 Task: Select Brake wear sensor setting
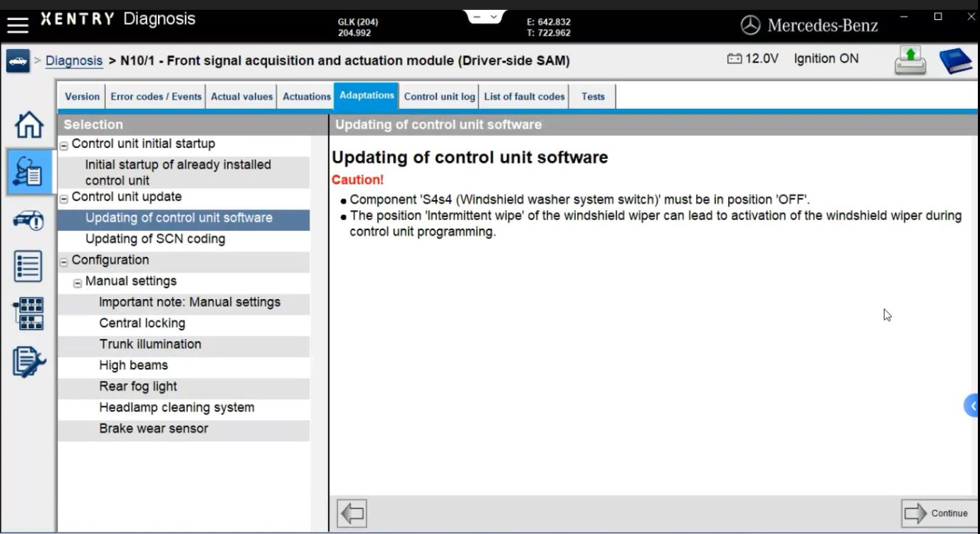[x=184, y=429]
